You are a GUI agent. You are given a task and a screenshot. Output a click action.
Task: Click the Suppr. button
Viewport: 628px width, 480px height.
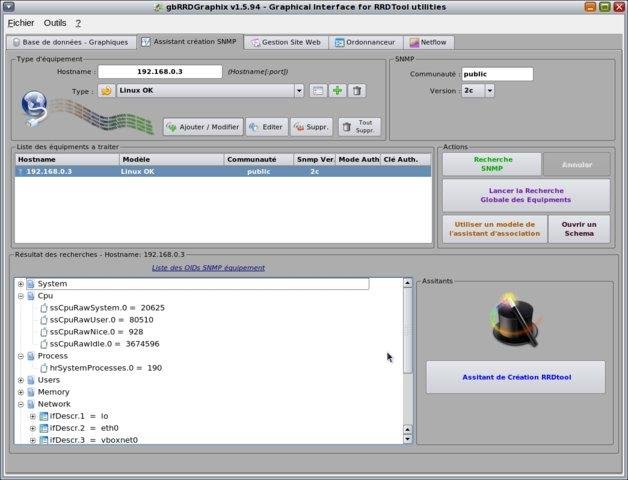[312, 127]
